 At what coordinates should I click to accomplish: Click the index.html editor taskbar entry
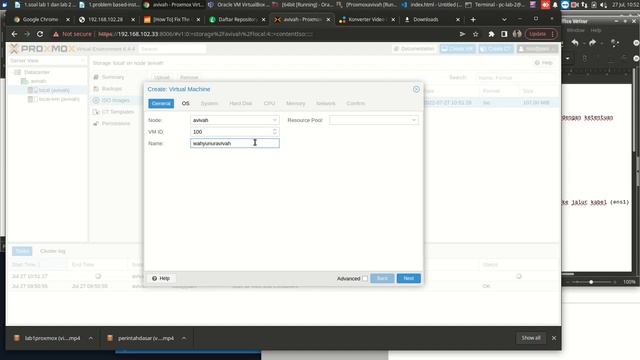tap(432, 5)
